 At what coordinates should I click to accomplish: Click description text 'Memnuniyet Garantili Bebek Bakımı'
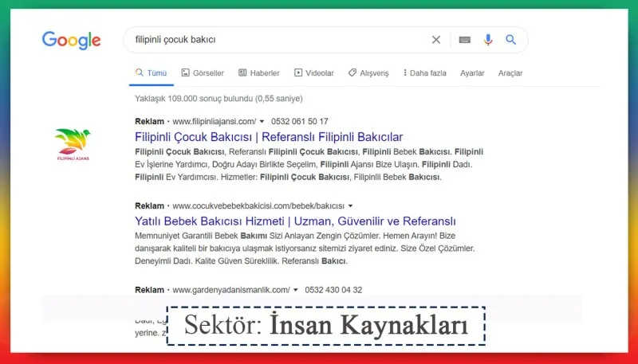pos(201,236)
